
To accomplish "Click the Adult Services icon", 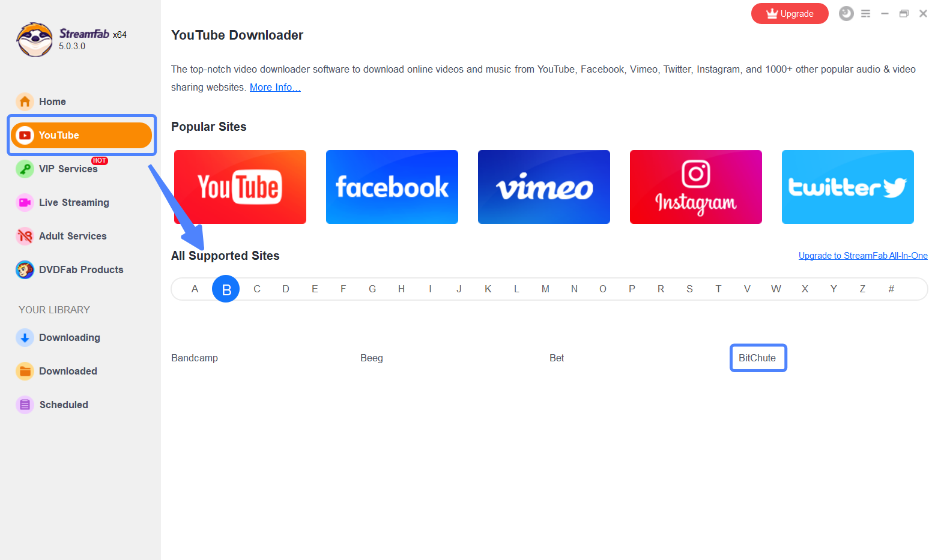I will point(25,236).
